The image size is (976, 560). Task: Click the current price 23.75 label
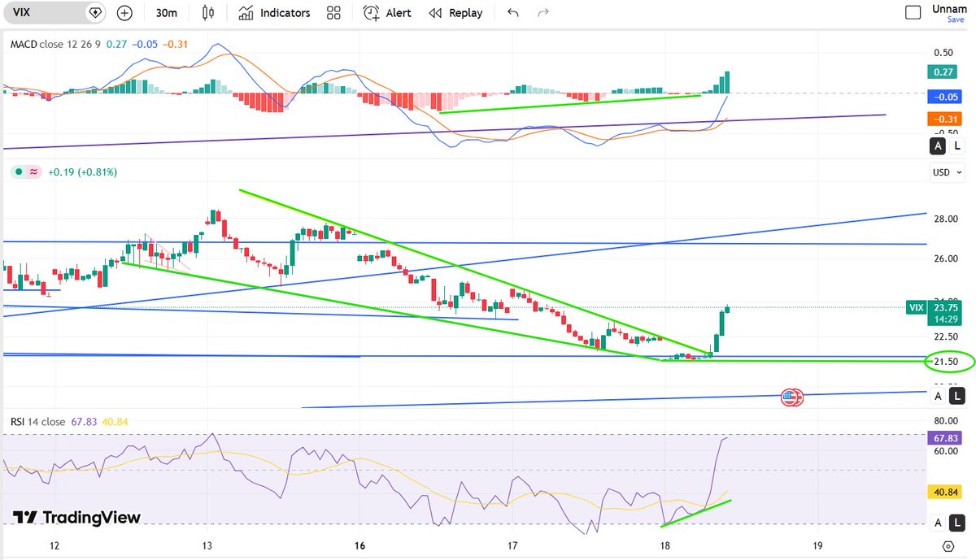coord(946,308)
